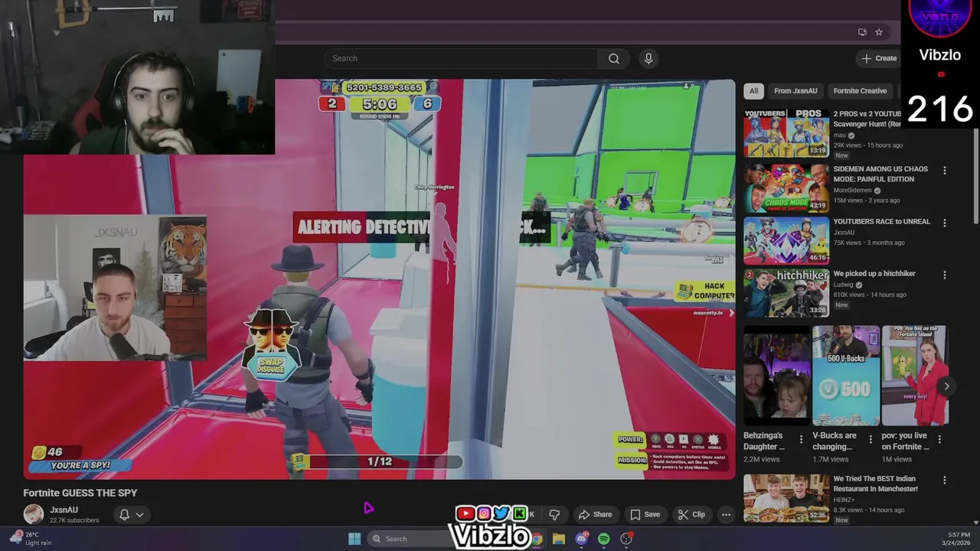Click the install app icon in address bar
This screenshot has width=980, height=551.
coord(862,32)
